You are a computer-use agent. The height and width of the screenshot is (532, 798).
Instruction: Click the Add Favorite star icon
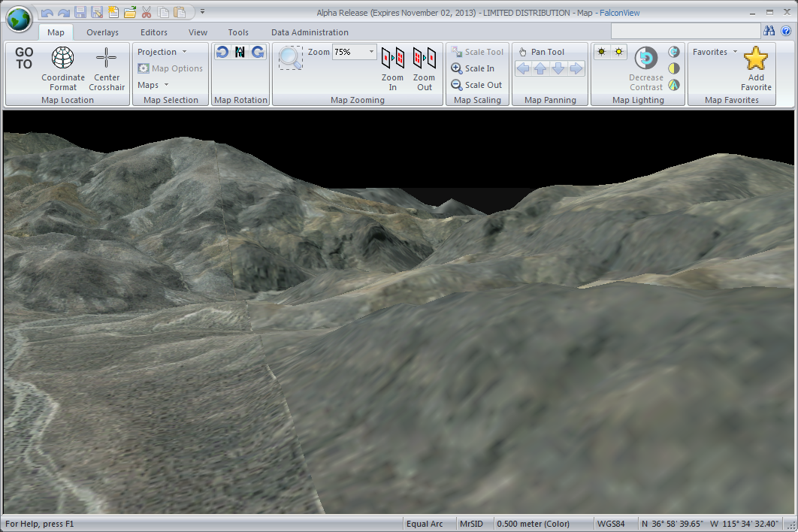[755, 59]
